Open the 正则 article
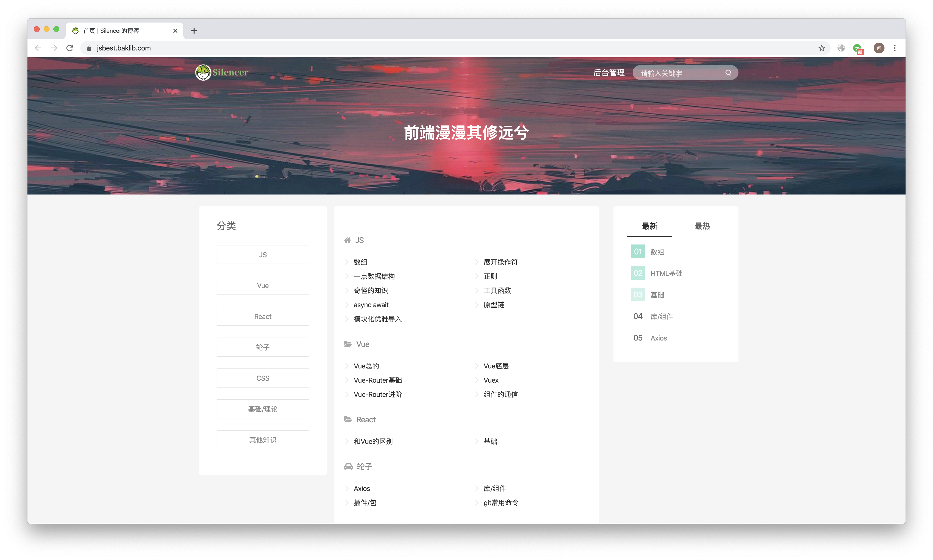Screen dimensions: 933x560 tap(490, 276)
